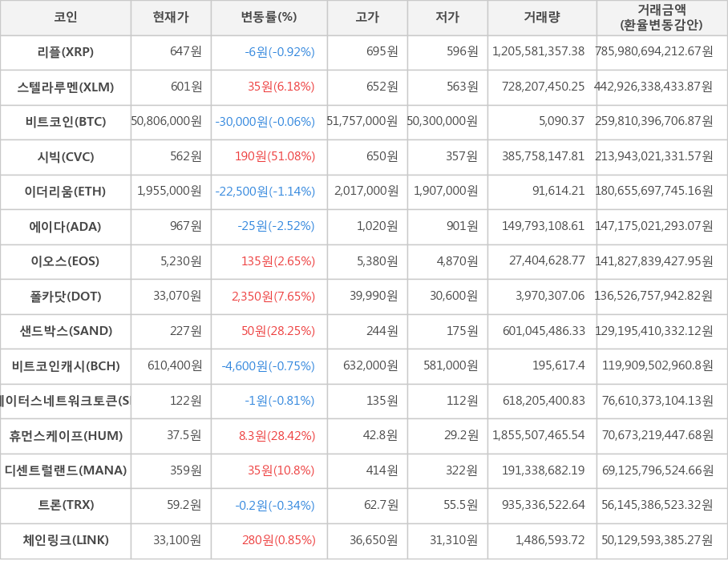Select the 에이다(ADA) coin name
The width and height of the screenshot is (728, 561).
click(66, 227)
